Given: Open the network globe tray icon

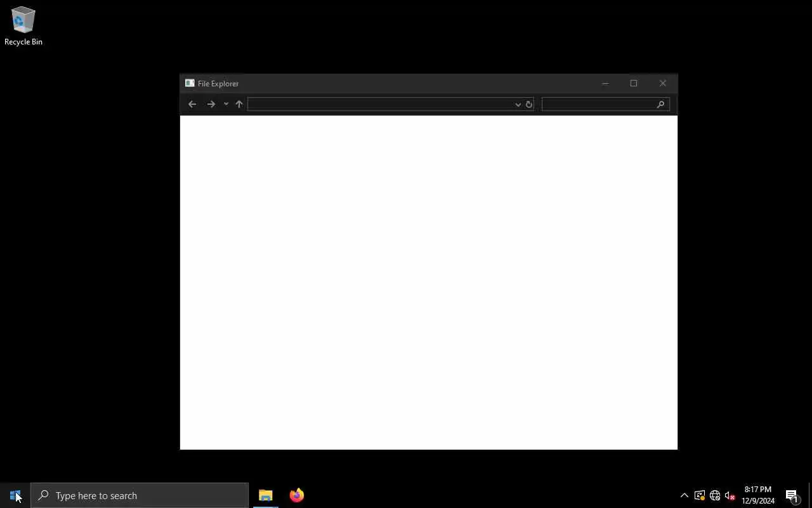Looking at the screenshot, I should (x=715, y=495).
